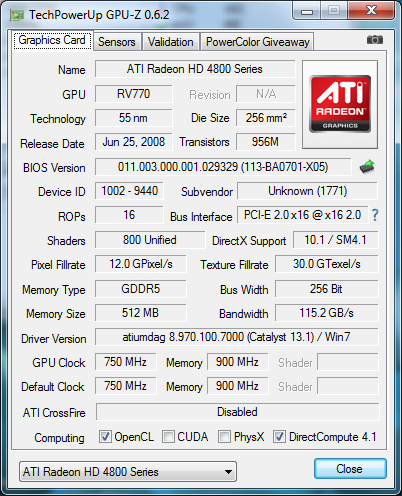Close the window with the red X button
This screenshot has width=402, height=496.
point(371,11)
